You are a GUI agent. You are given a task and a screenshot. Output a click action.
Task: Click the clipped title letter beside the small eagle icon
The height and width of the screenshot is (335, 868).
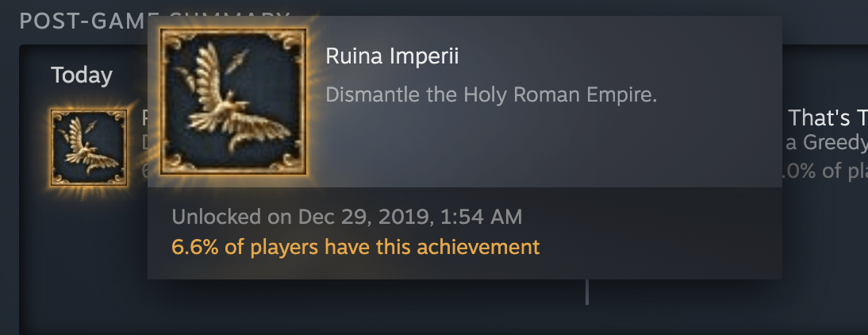[x=144, y=117]
